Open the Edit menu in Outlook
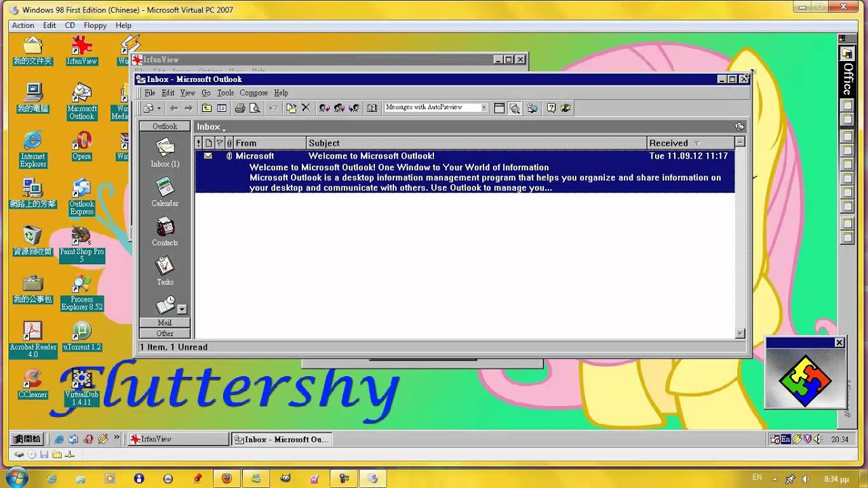The image size is (868, 488). [x=167, y=93]
